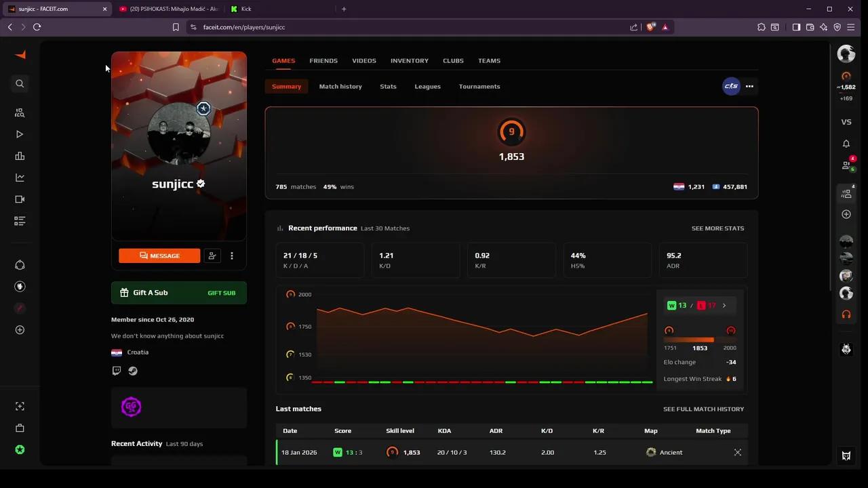
Task: Click the purple club badge thumbnail
Action: click(x=131, y=407)
